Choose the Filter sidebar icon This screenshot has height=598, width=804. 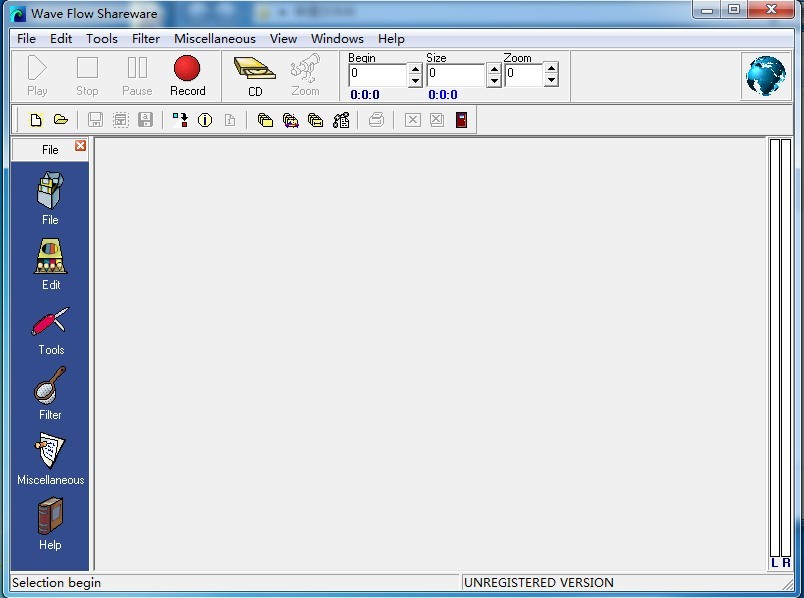(50, 394)
